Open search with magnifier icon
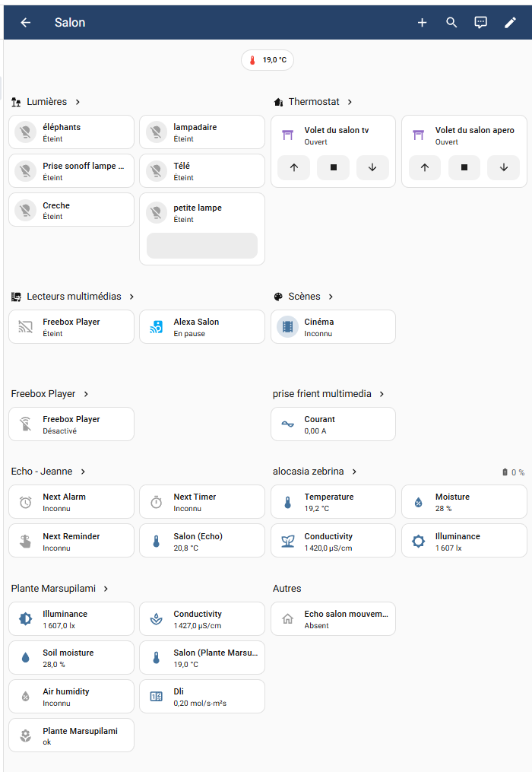Viewport: 532px width, 772px height. coord(451,23)
